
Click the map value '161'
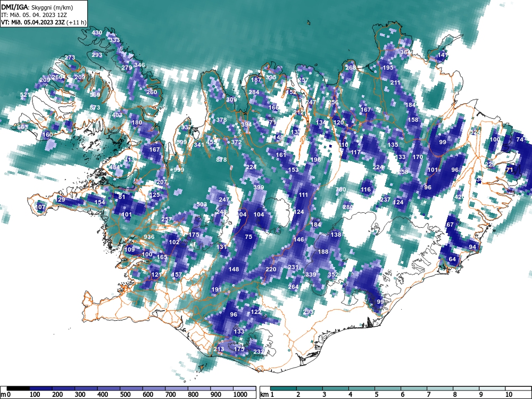pos(281,155)
